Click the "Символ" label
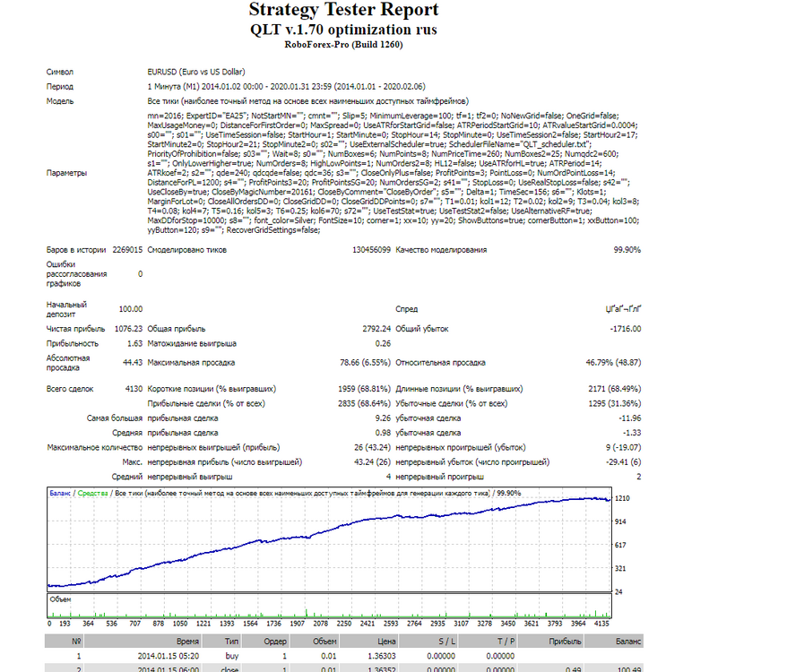Image resolution: width=787 pixels, height=672 pixels. tap(60, 72)
